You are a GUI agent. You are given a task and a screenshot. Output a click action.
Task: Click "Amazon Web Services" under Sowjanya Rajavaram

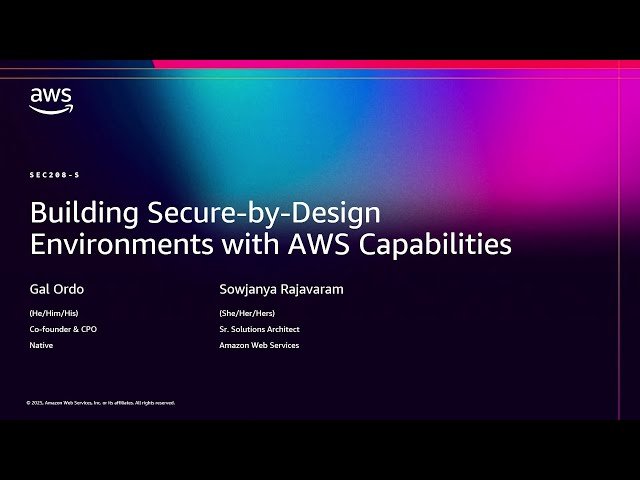pos(259,345)
